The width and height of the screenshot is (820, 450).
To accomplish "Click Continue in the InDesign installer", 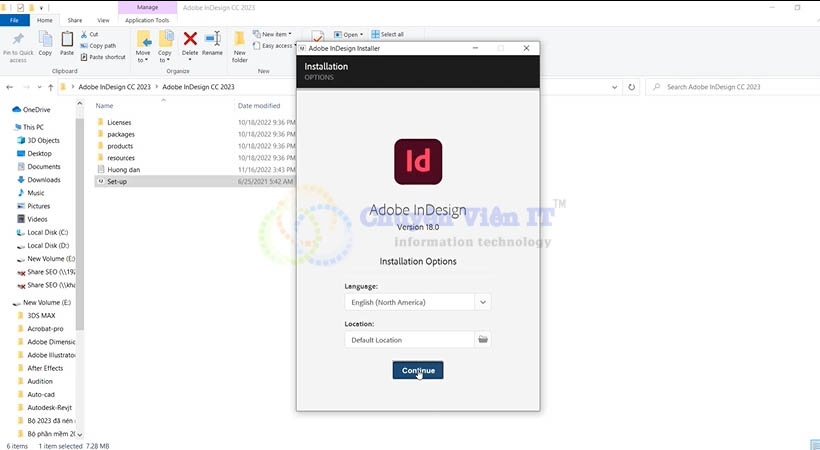I will (418, 370).
